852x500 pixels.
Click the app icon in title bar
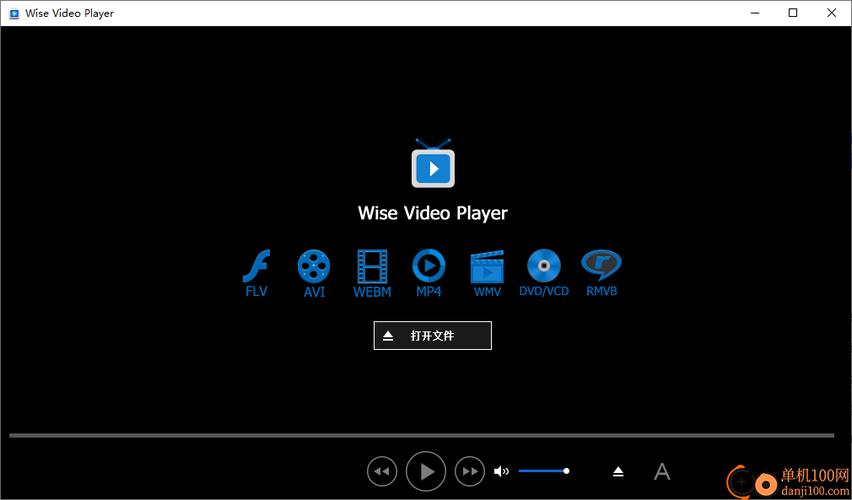[13, 13]
